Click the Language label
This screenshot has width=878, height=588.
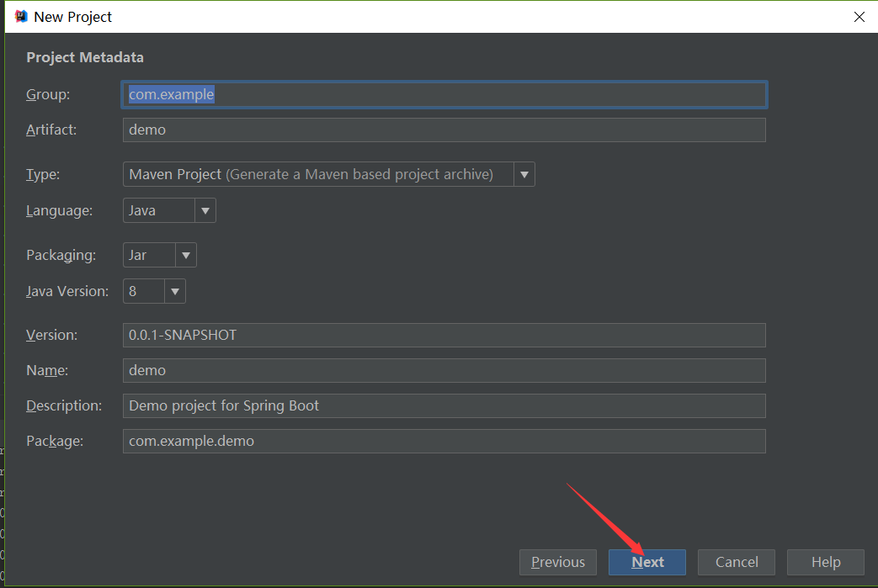pyautogui.click(x=60, y=211)
